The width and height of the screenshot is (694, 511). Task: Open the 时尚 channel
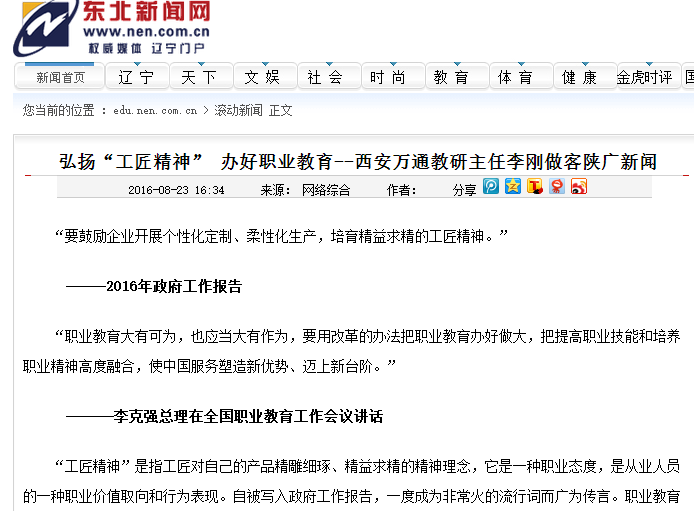tap(388, 77)
